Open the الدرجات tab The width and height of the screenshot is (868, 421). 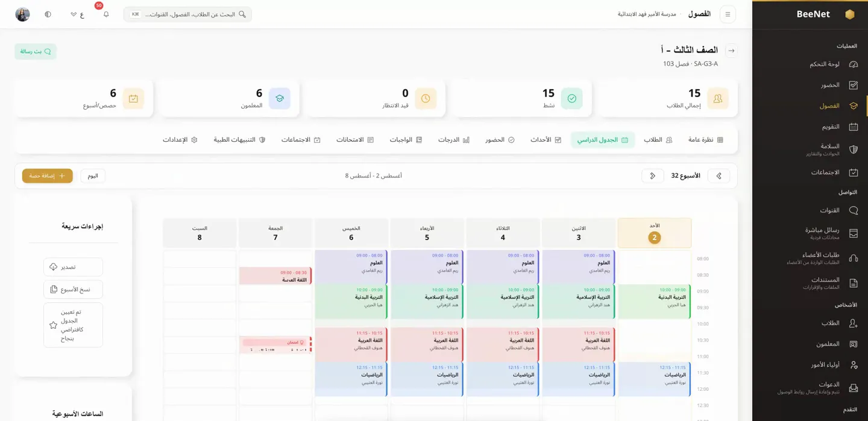point(454,140)
